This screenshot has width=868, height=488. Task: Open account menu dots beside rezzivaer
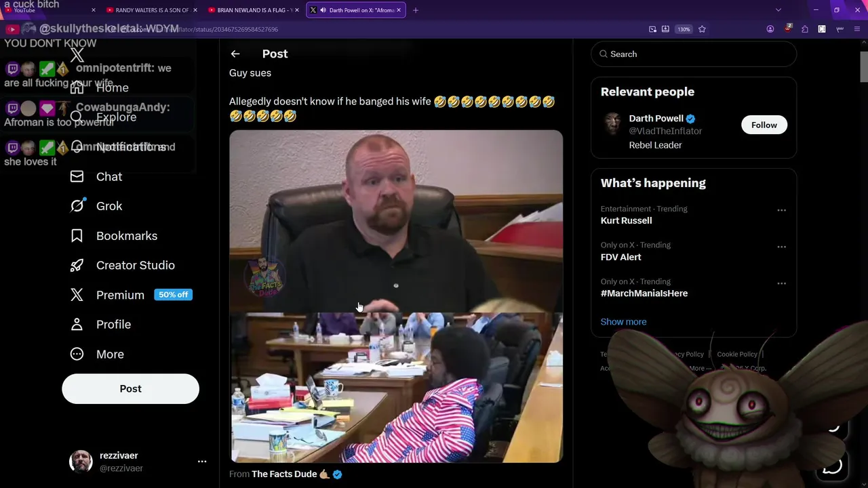pyautogui.click(x=201, y=462)
